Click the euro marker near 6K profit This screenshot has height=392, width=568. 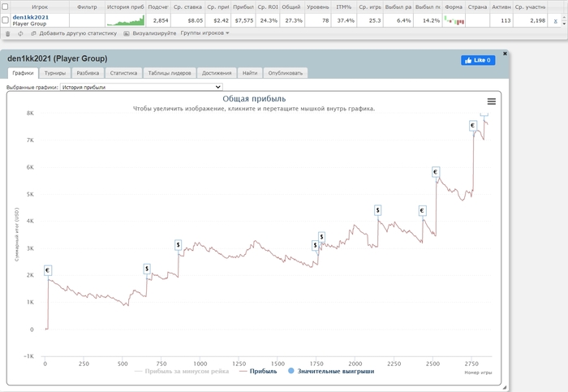point(436,172)
